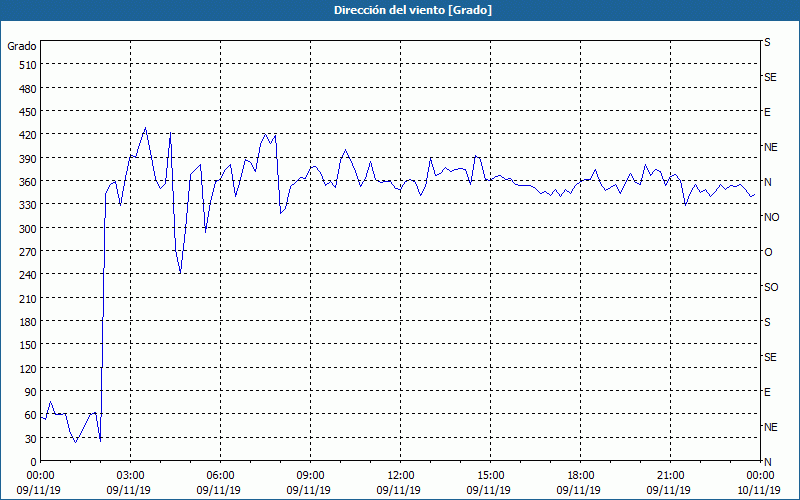Click the 30 degree axis label
The image size is (800, 500).
[x=31, y=439]
